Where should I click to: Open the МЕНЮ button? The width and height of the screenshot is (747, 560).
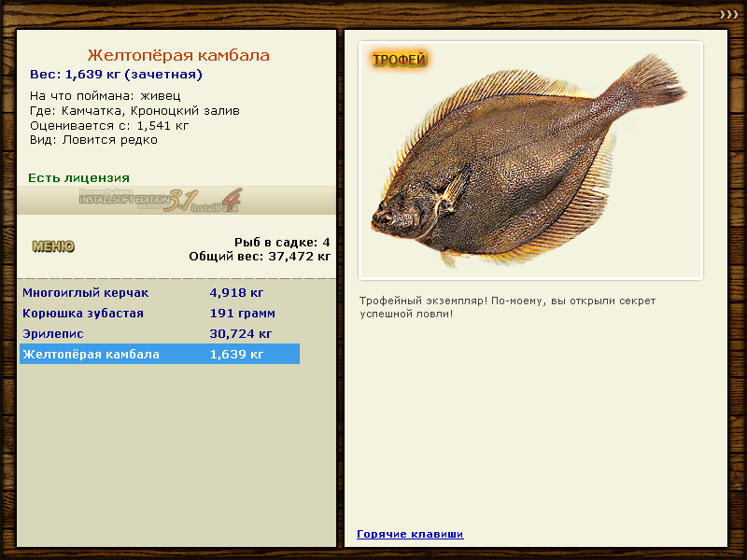(53, 247)
